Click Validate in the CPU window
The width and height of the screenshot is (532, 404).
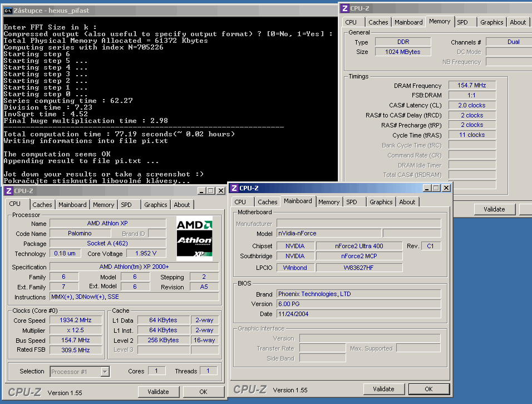pyautogui.click(x=158, y=392)
